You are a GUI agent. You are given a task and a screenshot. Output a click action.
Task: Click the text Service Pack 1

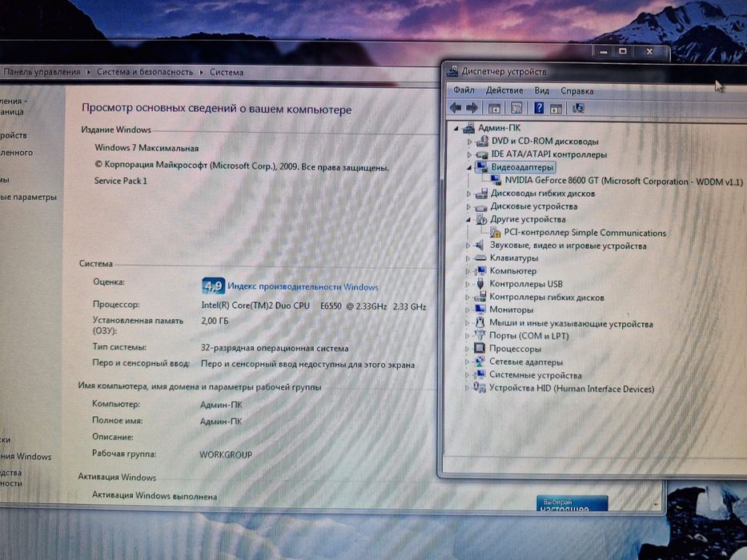pos(121,181)
